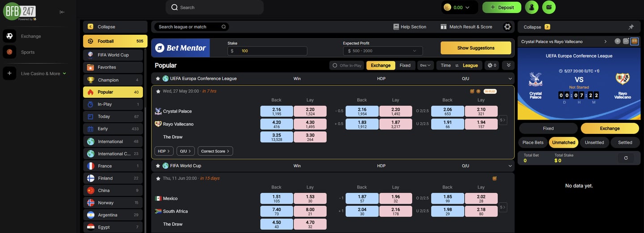Open the Exchange section soccer ball icon
Viewport: 644px width, 233px height.
coord(9,36)
